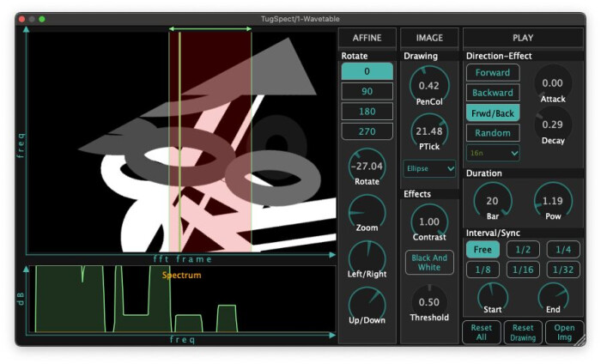Toggle the Black And White effect
This screenshot has width=601, height=364.
[x=429, y=263]
